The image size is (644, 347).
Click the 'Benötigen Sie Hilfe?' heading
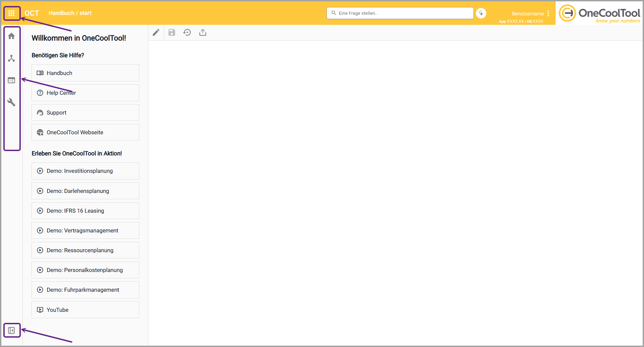58,55
